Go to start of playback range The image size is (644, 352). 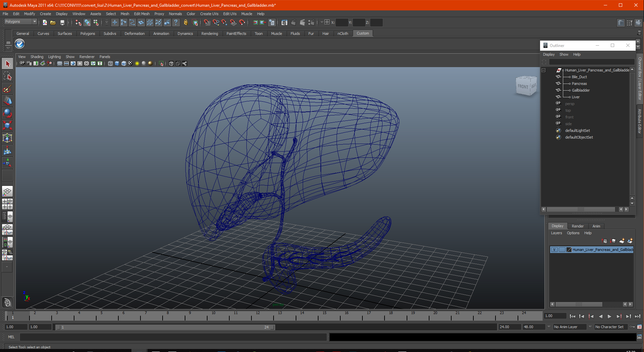(573, 316)
